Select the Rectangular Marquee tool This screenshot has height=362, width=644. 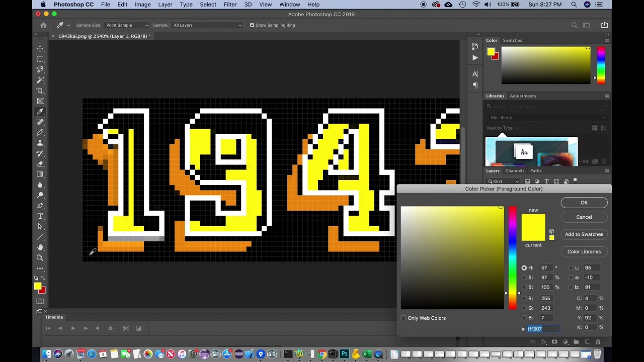40,59
